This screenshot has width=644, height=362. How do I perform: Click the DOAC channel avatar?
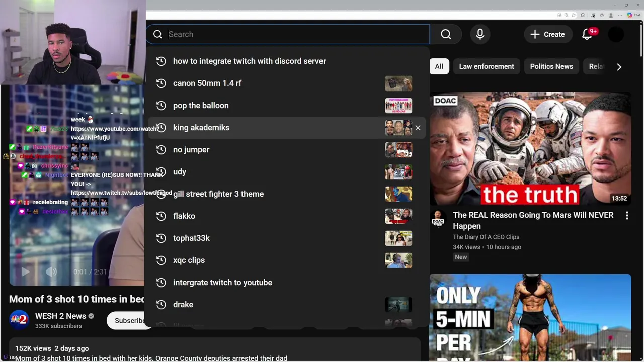(438, 219)
